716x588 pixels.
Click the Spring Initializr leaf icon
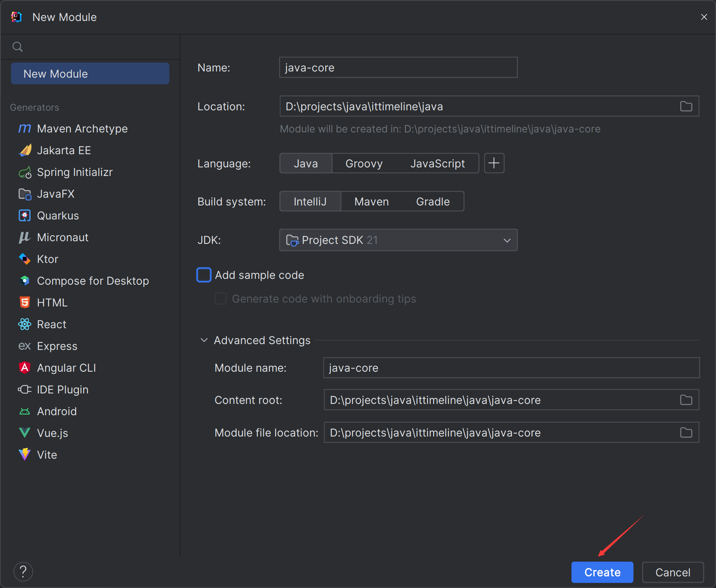coord(25,172)
